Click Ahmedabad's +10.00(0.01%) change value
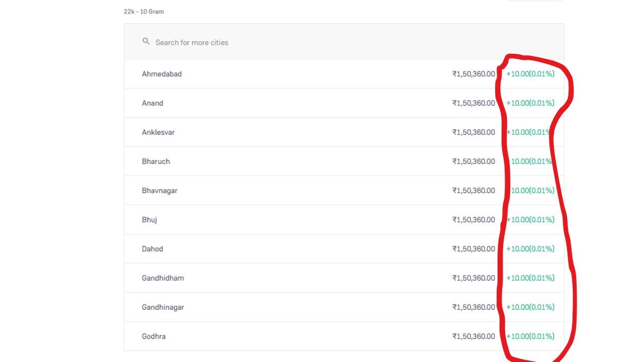 (x=530, y=74)
